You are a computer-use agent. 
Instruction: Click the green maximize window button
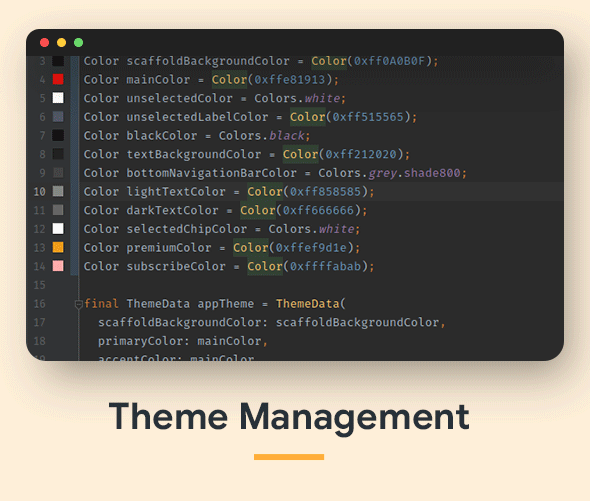pyautogui.click(x=79, y=43)
